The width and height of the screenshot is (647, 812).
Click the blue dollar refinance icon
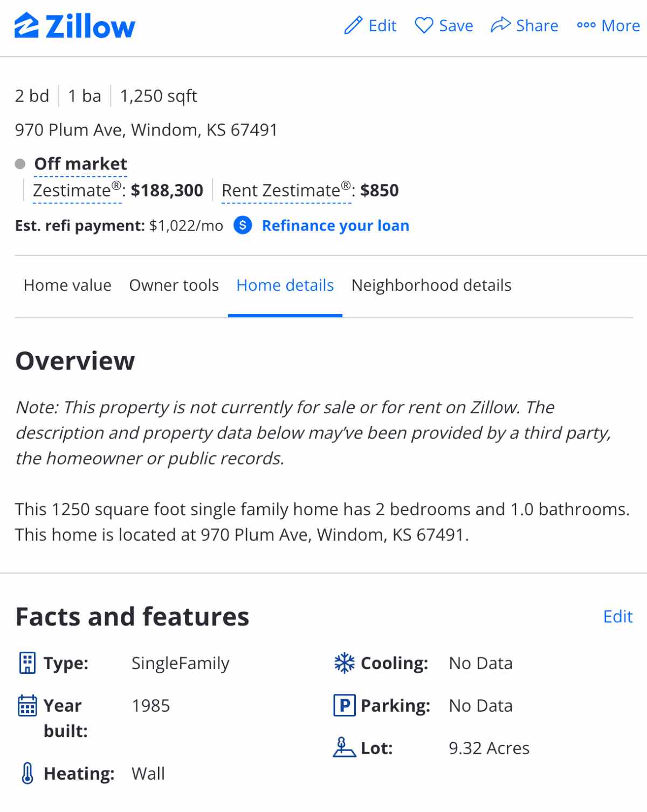coord(243,225)
